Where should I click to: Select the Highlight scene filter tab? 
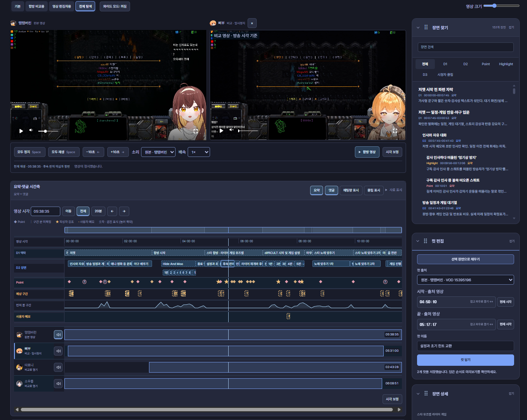tap(506, 64)
